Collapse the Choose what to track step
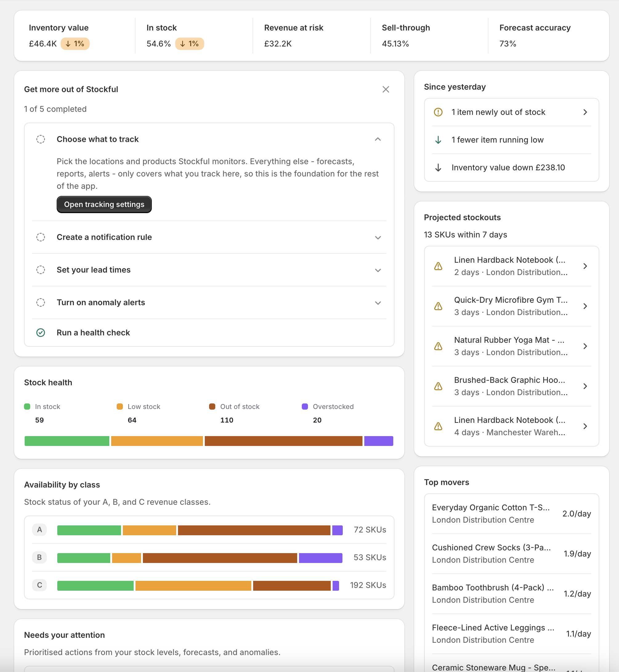 (378, 139)
